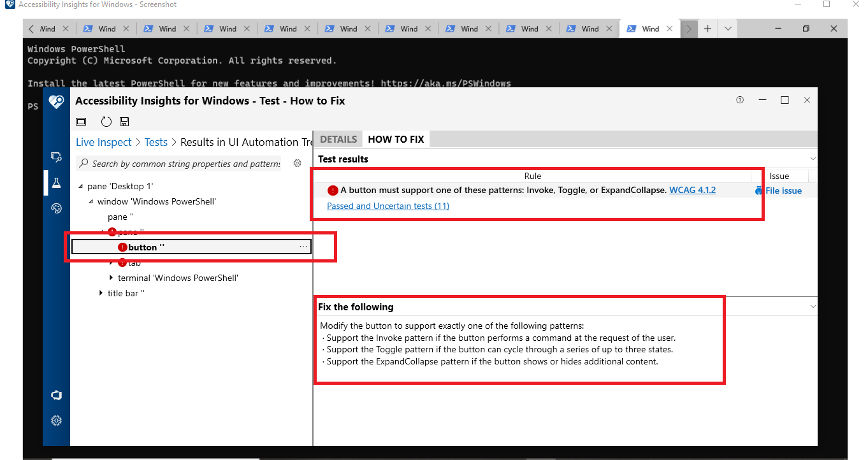The image size is (868, 460).
Task: Select the button '' tree item
Action: [191, 247]
